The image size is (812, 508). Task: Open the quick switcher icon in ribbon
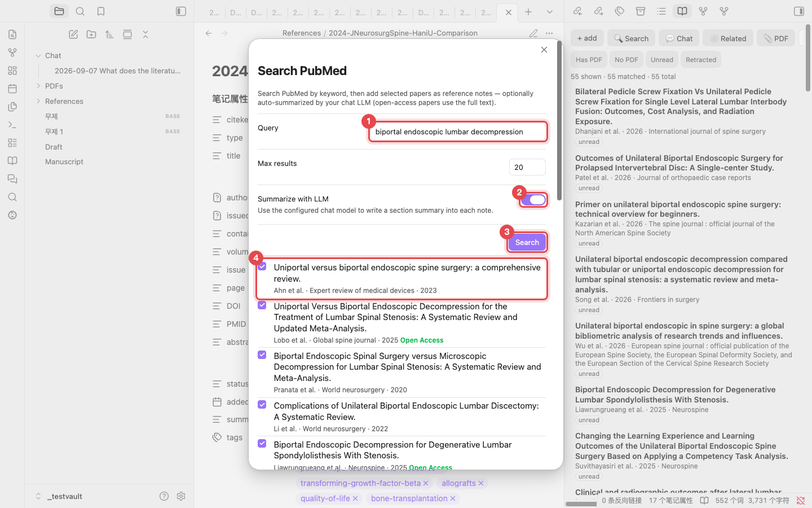coord(12,34)
